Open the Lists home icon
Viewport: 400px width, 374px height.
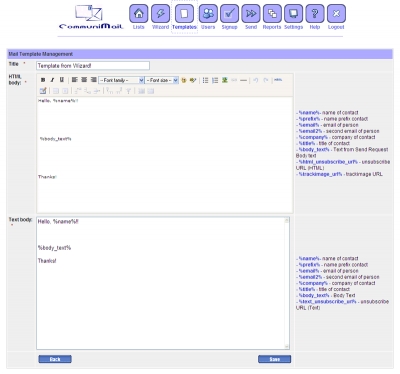tap(139, 14)
